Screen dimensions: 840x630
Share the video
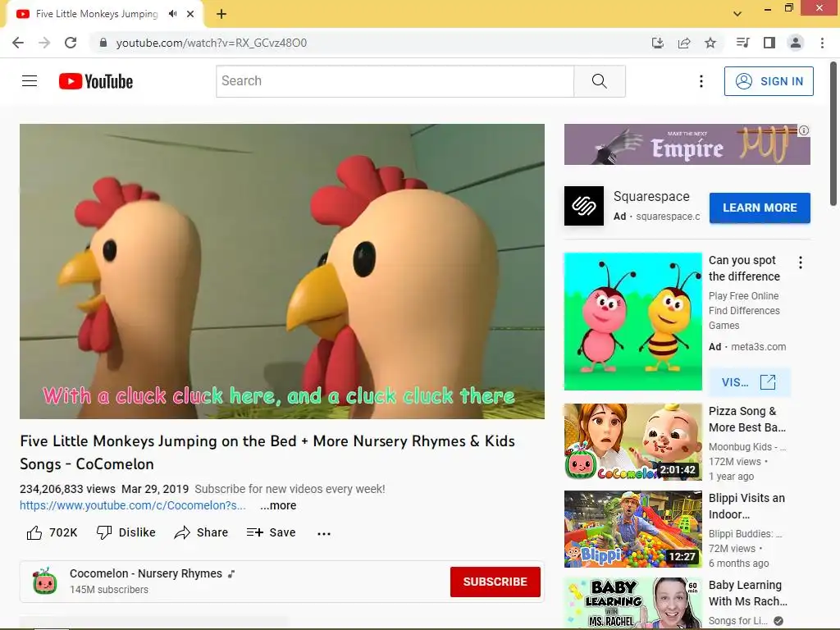tap(202, 532)
